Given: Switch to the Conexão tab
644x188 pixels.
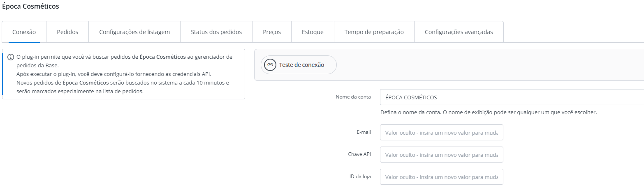Looking at the screenshot, I should tap(24, 32).
